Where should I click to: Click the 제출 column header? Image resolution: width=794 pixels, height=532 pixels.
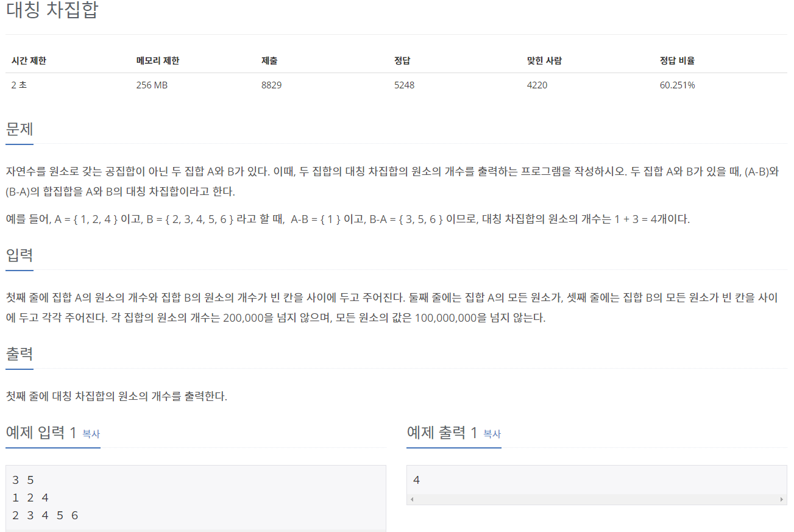(269, 60)
